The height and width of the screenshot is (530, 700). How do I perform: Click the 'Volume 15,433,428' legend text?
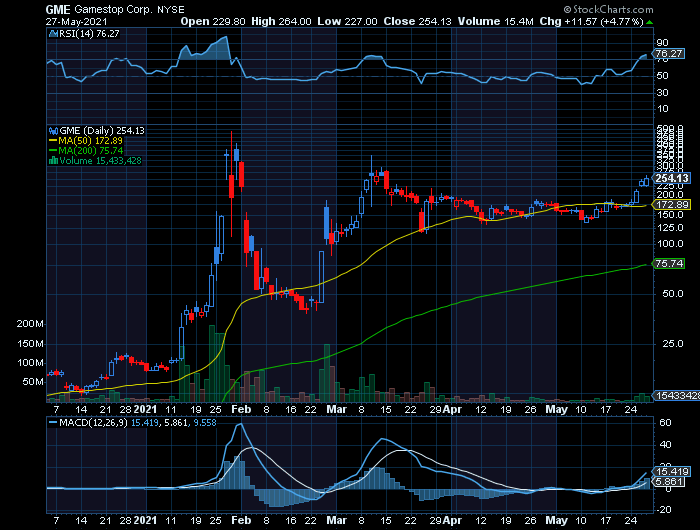[100, 161]
